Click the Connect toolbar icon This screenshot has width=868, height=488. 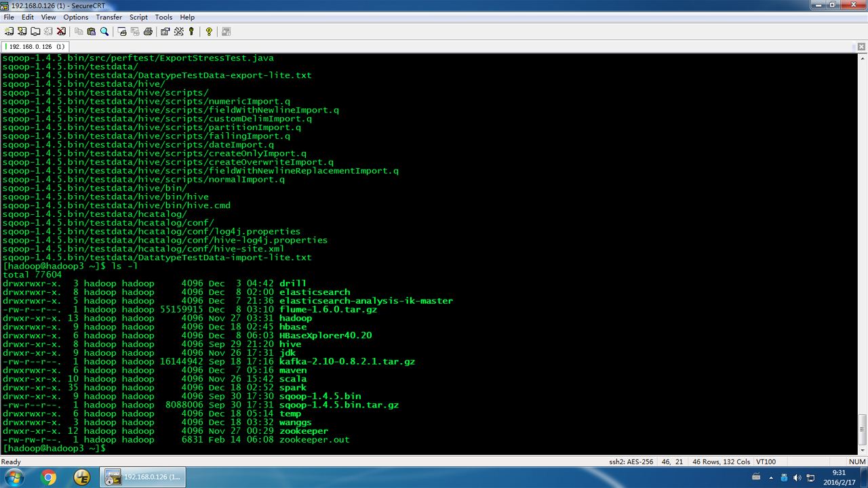(x=9, y=31)
